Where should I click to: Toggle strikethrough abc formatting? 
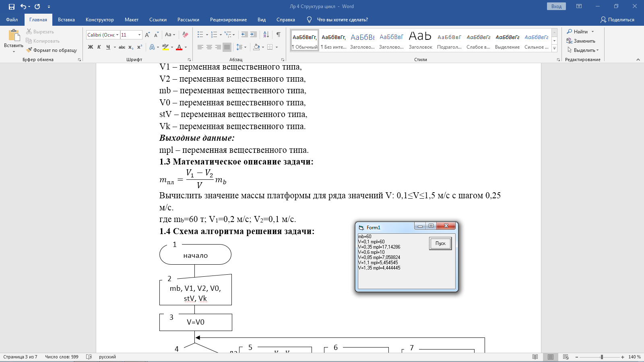point(122,47)
